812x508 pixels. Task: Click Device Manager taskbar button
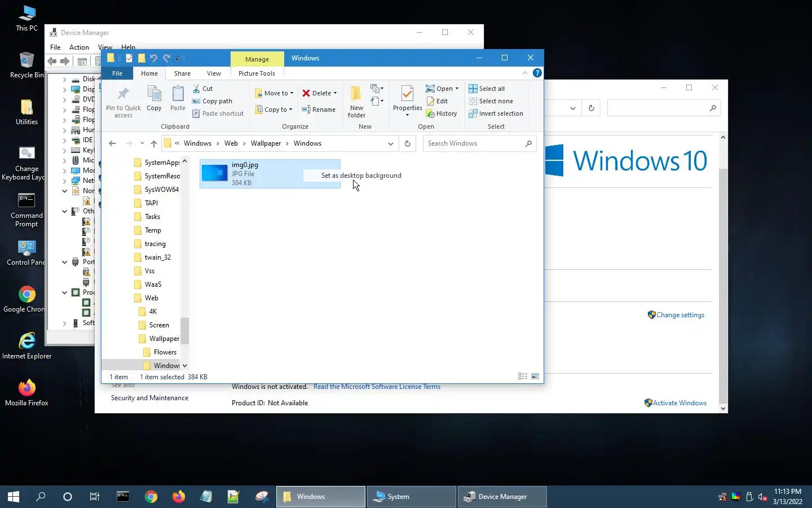(x=502, y=497)
